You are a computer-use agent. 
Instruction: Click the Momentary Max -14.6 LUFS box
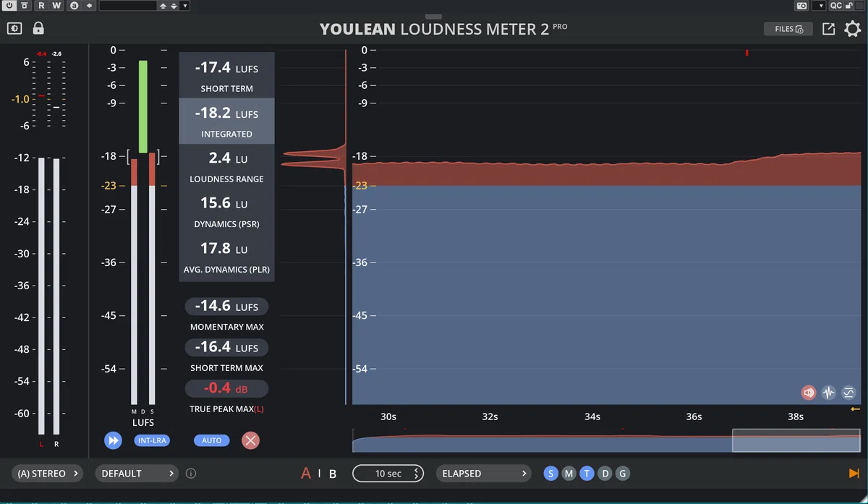tap(226, 306)
